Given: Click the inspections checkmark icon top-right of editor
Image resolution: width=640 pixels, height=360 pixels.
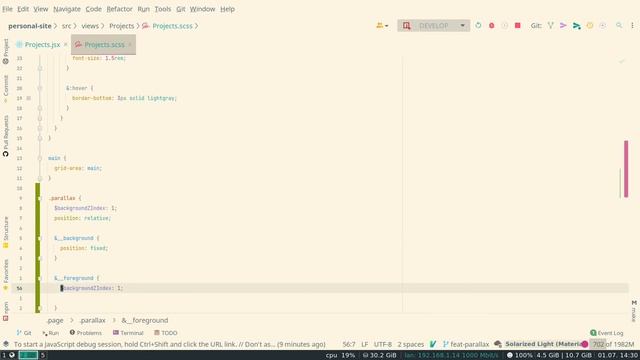Looking at the screenshot, I should tap(622, 61).
